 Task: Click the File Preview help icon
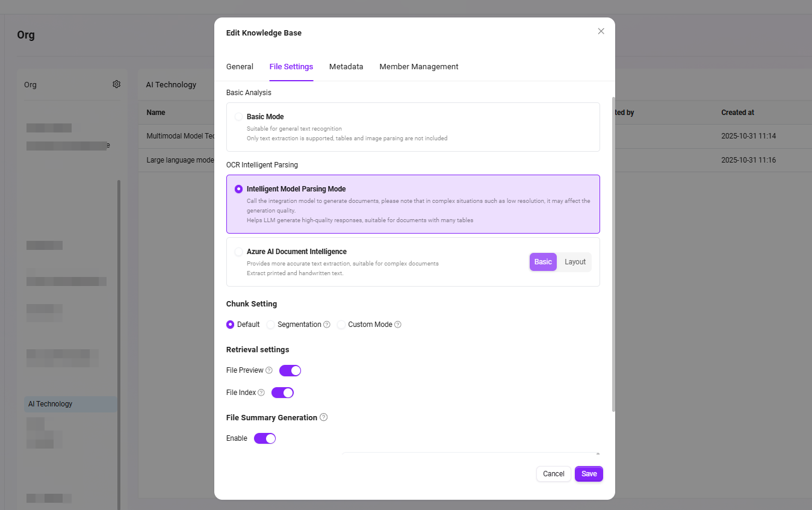click(269, 370)
